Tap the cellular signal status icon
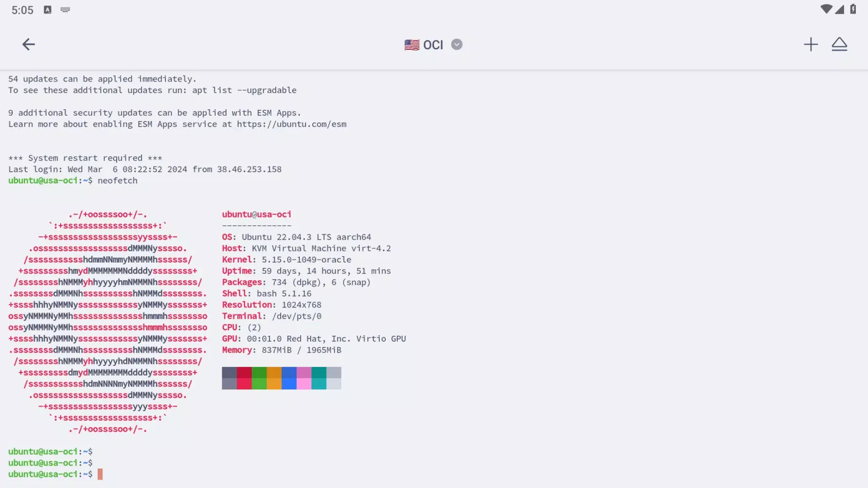The image size is (868, 488). point(840,9)
